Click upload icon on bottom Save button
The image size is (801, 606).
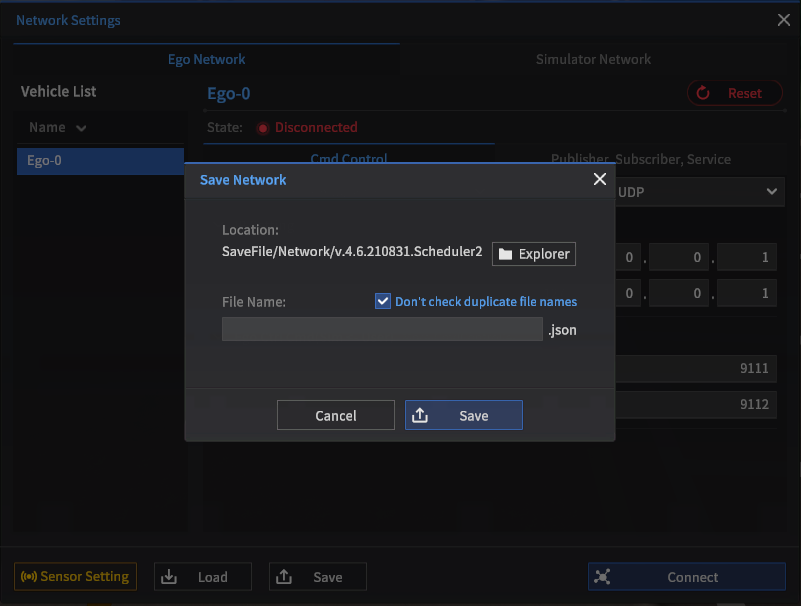click(284, 577)
